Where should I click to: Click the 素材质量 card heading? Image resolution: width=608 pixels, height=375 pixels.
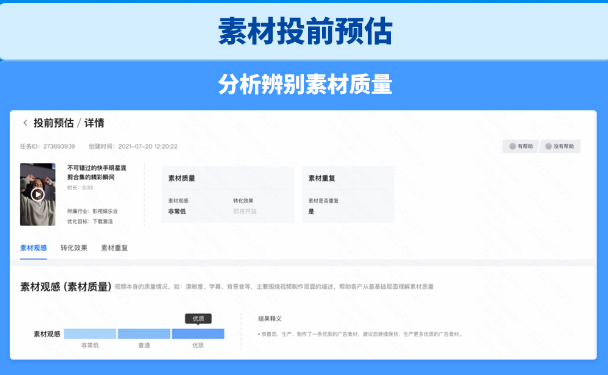coord(181,178)
